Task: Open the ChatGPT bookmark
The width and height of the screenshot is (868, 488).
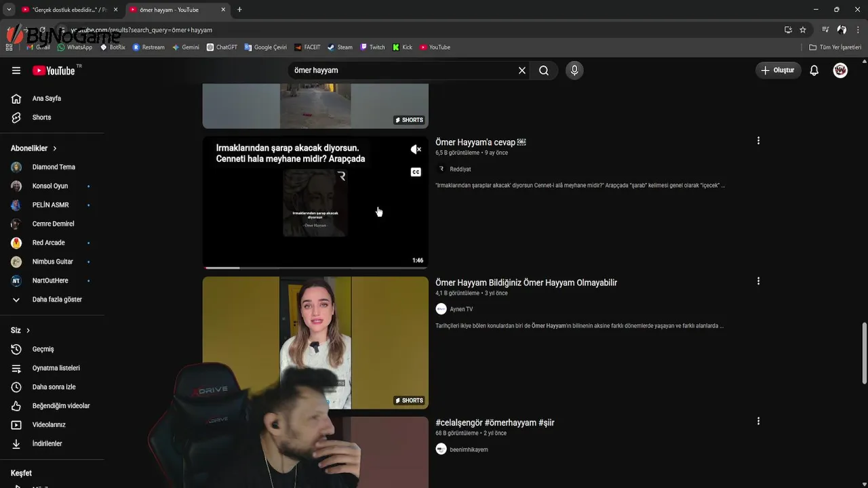Action: click(x=222, y=47)
